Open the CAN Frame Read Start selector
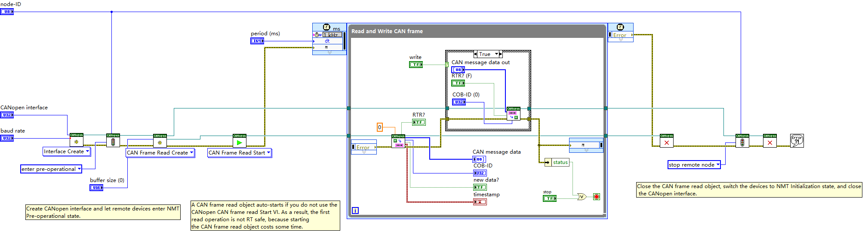The image size is (868, 232). pos(268,153)
